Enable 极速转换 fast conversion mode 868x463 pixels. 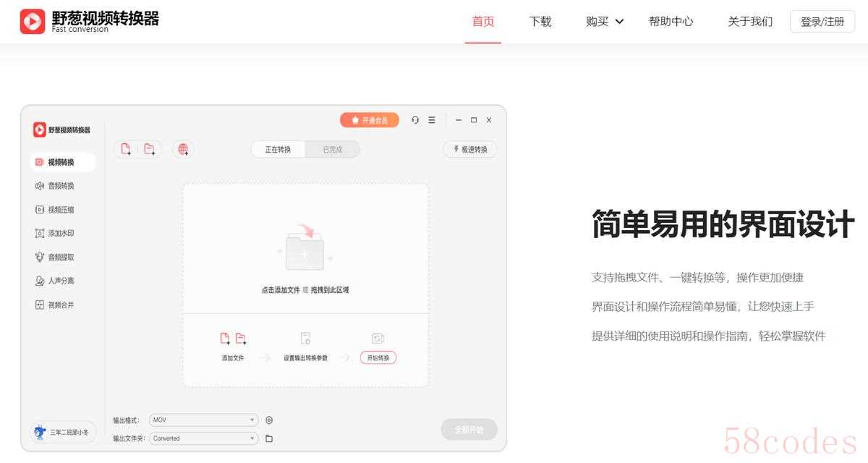coord(470,150)
